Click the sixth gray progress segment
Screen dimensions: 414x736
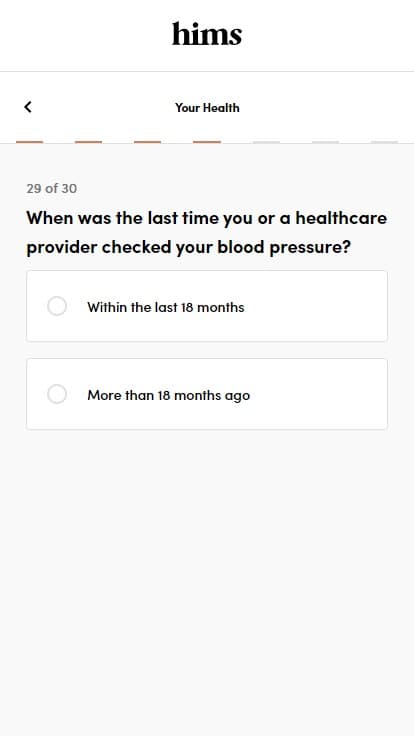[x=325, y=142]
